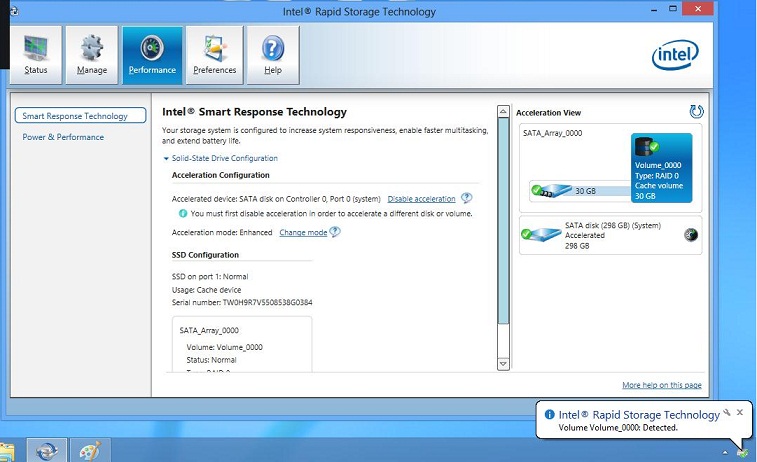Maximize the Rapid Storage Technology window
This screenshot has height=462, width=757.
673,9
